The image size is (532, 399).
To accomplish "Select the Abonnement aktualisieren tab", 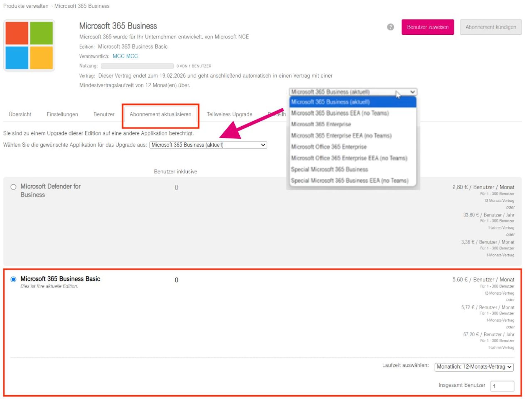I will coord(160,114).
